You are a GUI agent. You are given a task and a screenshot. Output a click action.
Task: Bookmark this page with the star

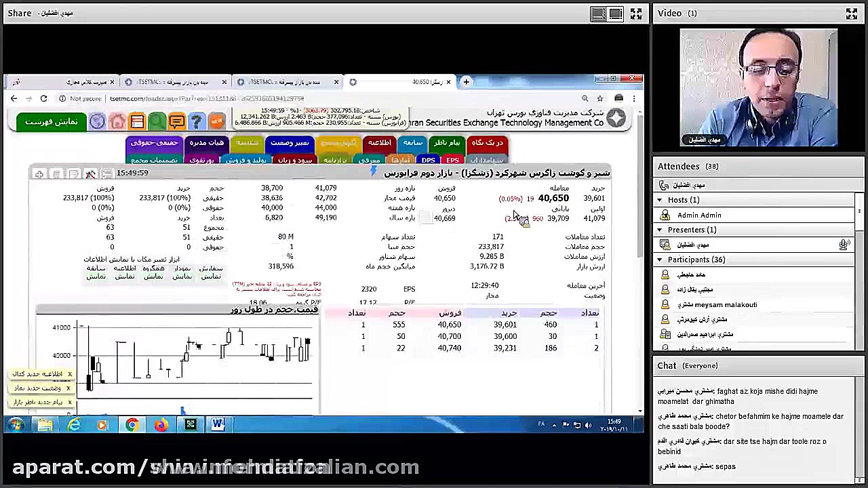599,99
